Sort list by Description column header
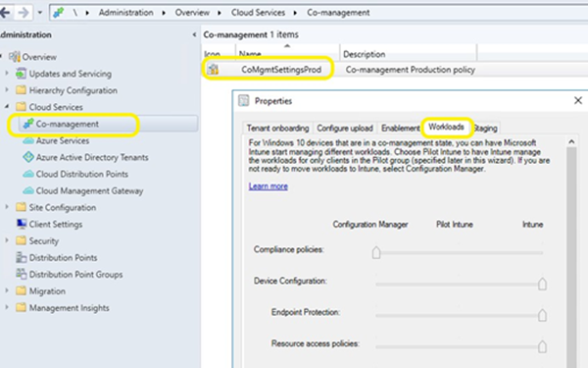 pos(409,53)
